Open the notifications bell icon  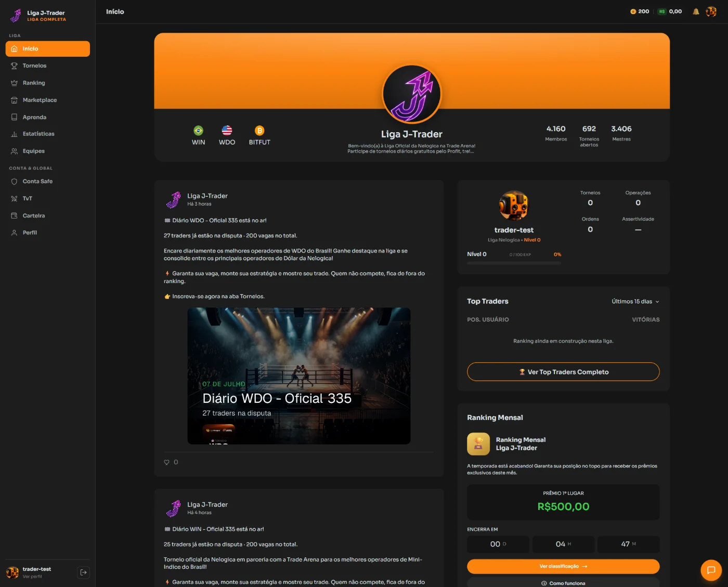696,11
